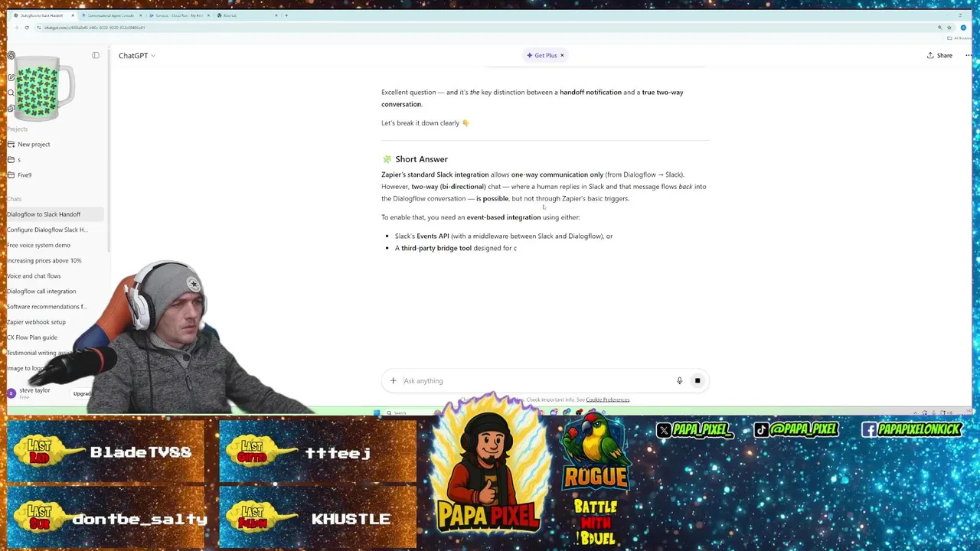Open the Software recommendations chat
The height and width of the screenshot is (551, 980).
pos(47,306)
